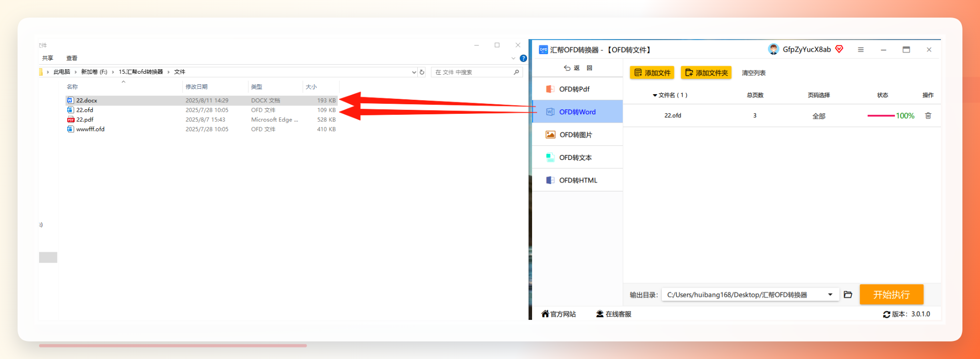
Task: Click the sort arrow above 名称 column
Action: pos(123,82)
